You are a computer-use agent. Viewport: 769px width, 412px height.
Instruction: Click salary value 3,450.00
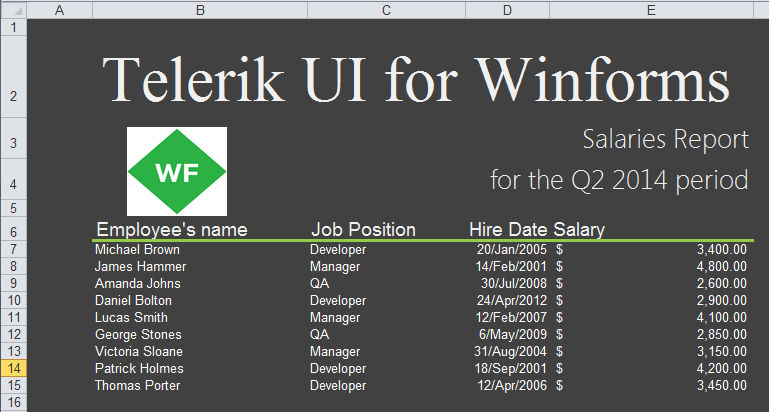(722, 386)
